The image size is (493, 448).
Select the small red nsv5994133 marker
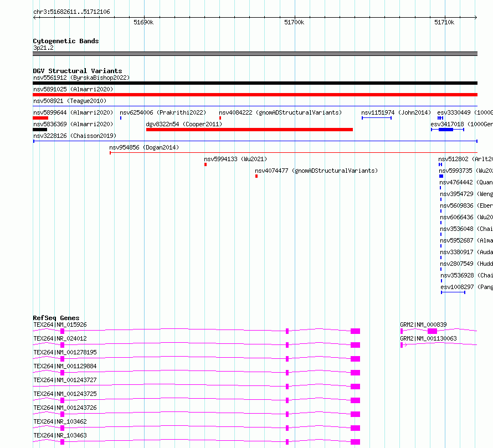coord(206,164)
